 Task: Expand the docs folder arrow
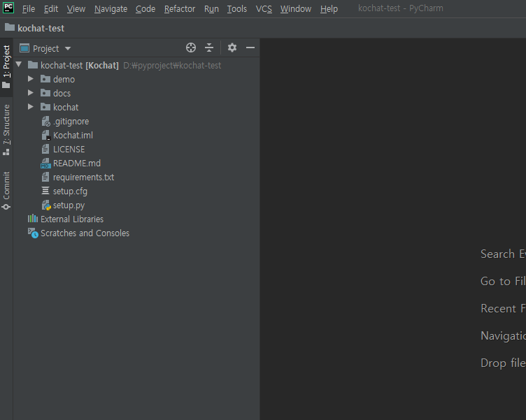(x=31, y=92)
